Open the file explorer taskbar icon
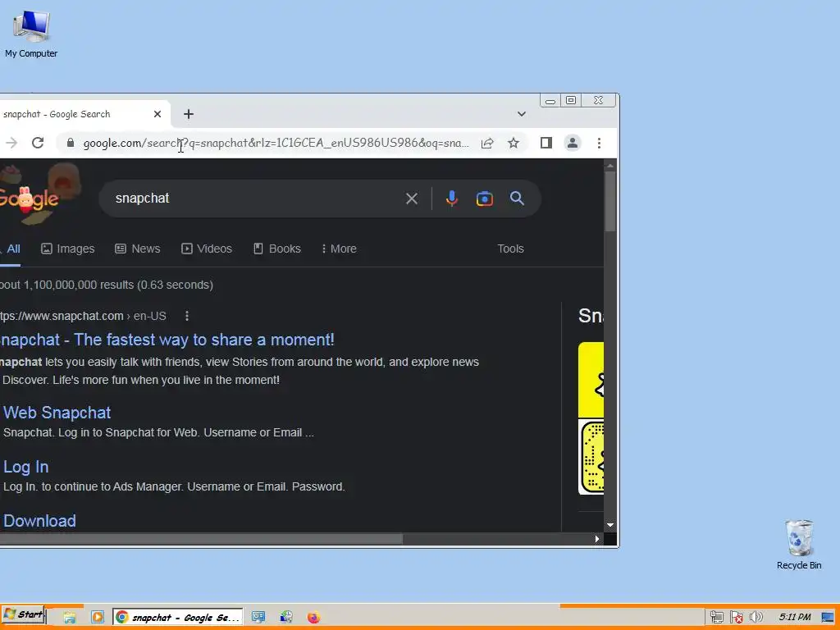The image size is (840, 630). coord(70,617)
